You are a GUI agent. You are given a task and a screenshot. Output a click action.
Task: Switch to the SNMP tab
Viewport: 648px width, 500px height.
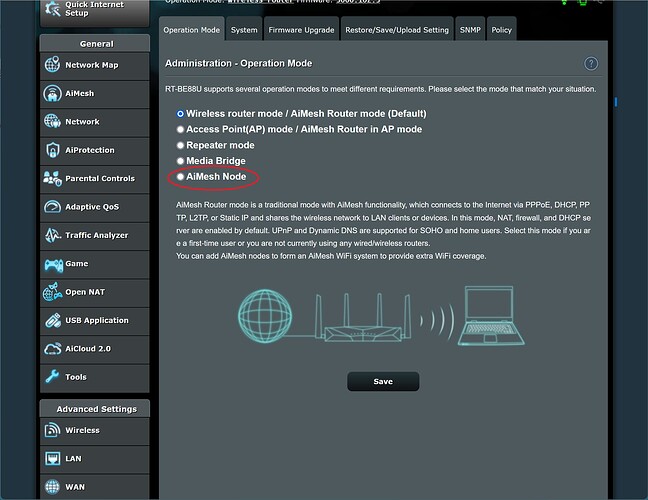coord(470,30)
